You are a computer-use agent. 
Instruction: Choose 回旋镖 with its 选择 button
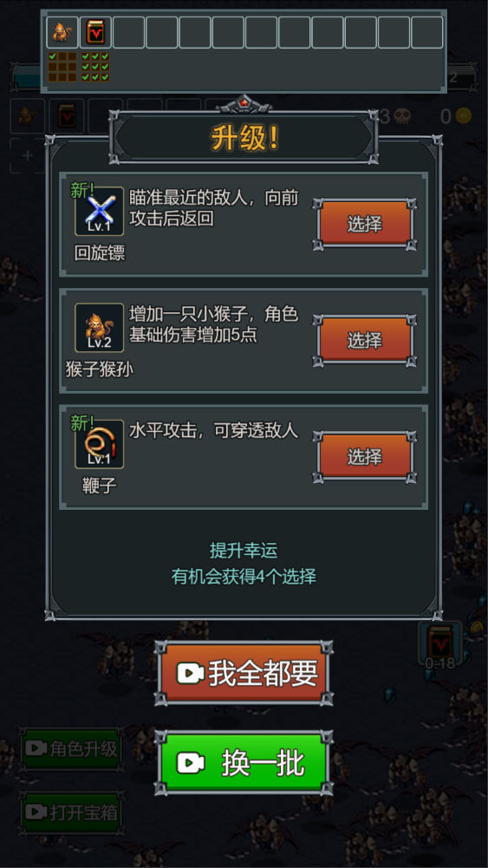(x=365, y=224)
